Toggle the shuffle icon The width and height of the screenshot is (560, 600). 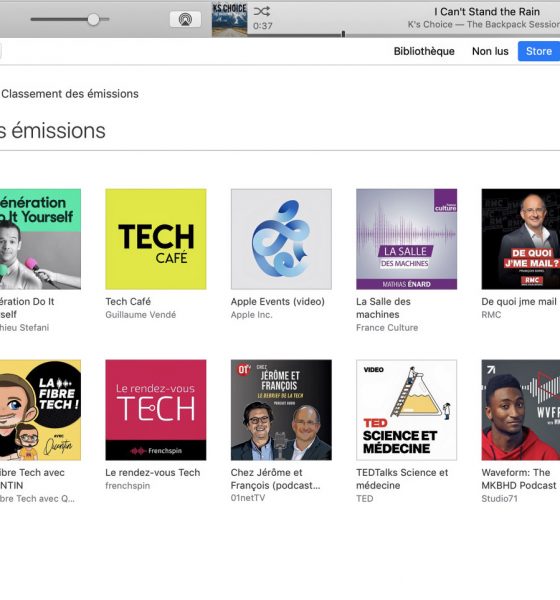261,11
